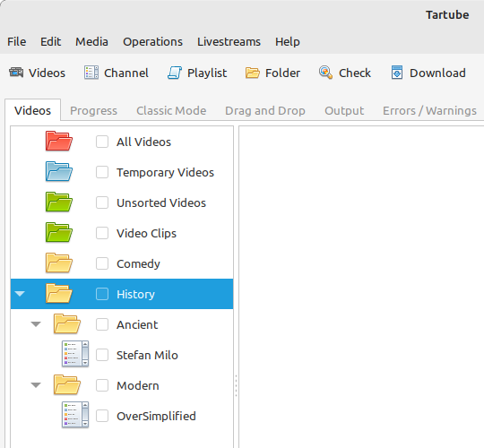484x448 pixels.
Task: Select the Stefan Milo channel name
Action: click(147, 355)
